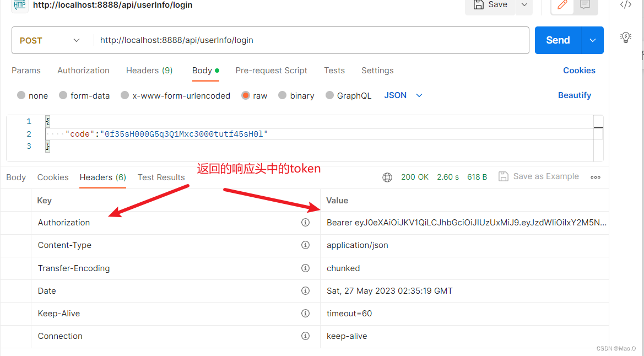Select the binary radio button
Viewport: 644px width, 356px height.
click(282, 95)
